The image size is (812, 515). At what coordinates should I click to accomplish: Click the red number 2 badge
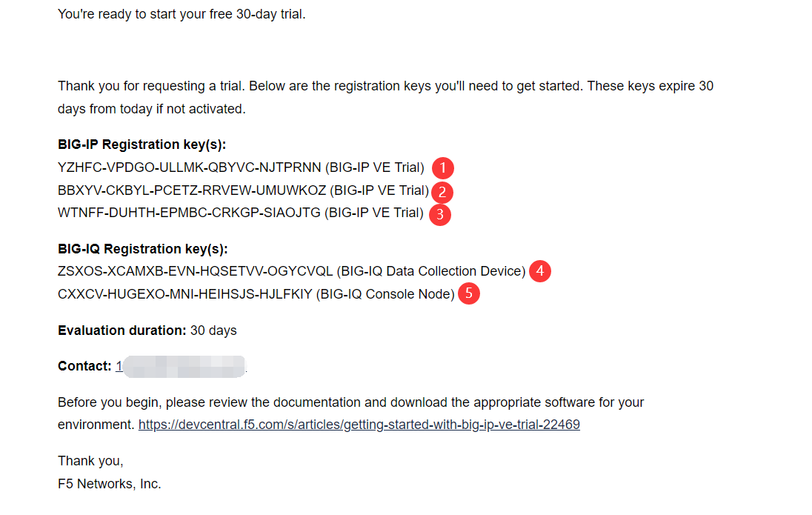tap(442, 192)
